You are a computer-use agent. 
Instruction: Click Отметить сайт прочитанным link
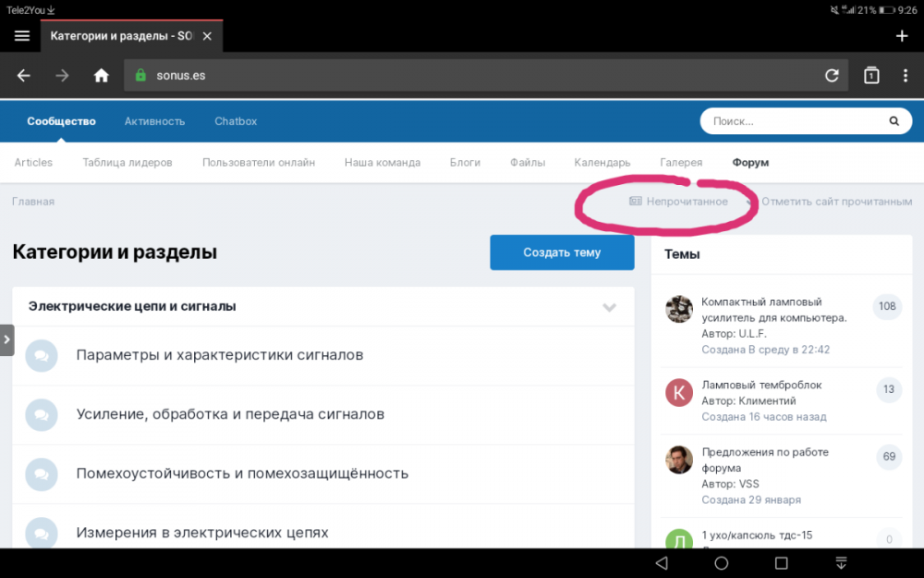[x=835, y=202]
